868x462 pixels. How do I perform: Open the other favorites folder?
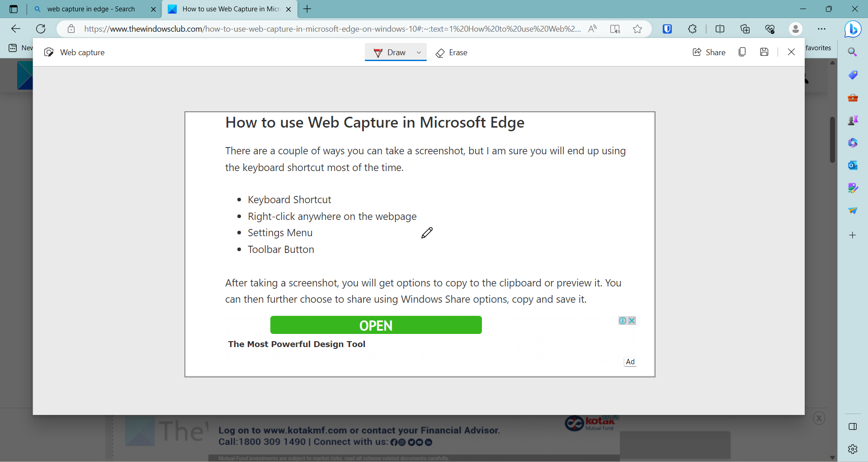(x=818, y=48)
